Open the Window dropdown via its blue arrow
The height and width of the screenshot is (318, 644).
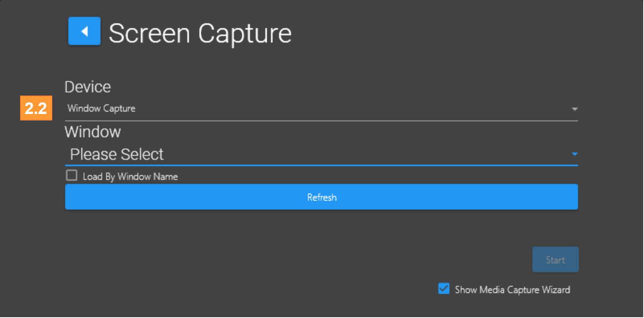(x=574, y=154)
